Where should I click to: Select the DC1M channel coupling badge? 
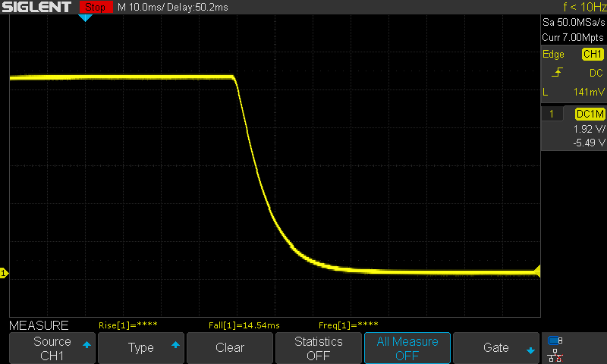[590, 114]
